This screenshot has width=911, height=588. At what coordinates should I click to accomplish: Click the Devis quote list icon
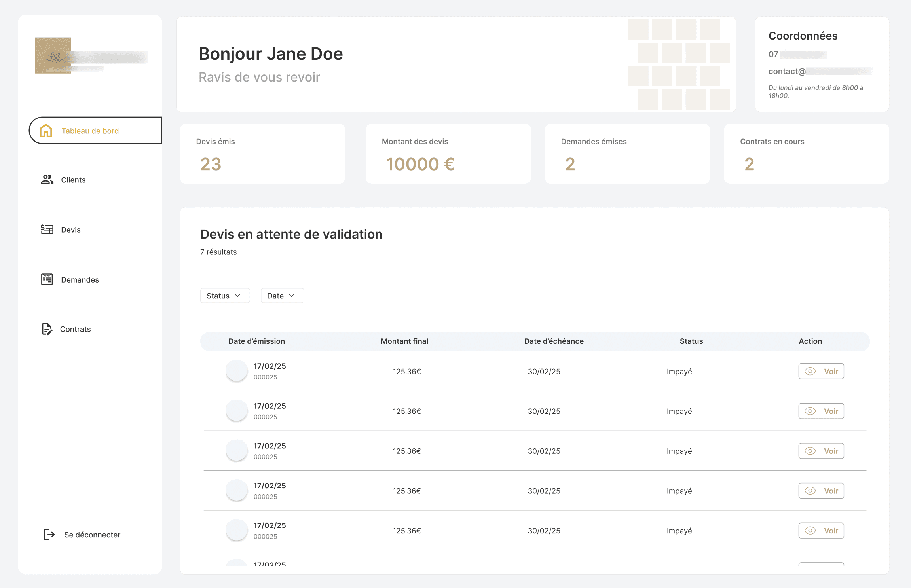coord(47,230)
